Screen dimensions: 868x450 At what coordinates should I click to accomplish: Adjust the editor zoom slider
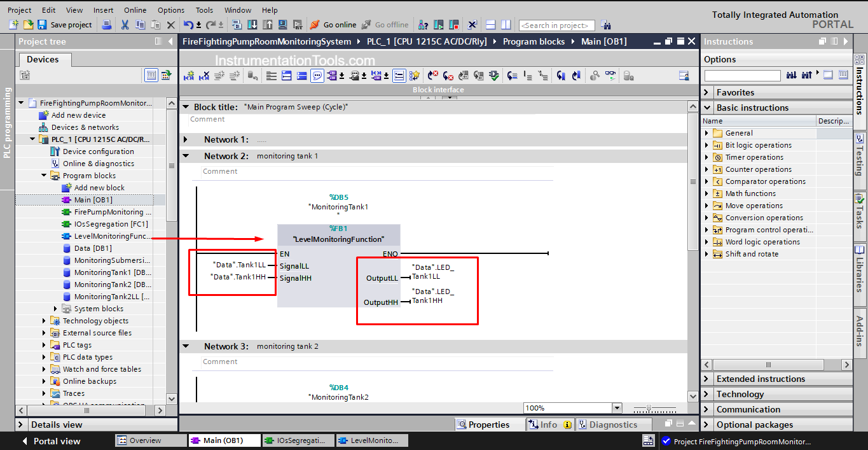[x=648, y=408]
